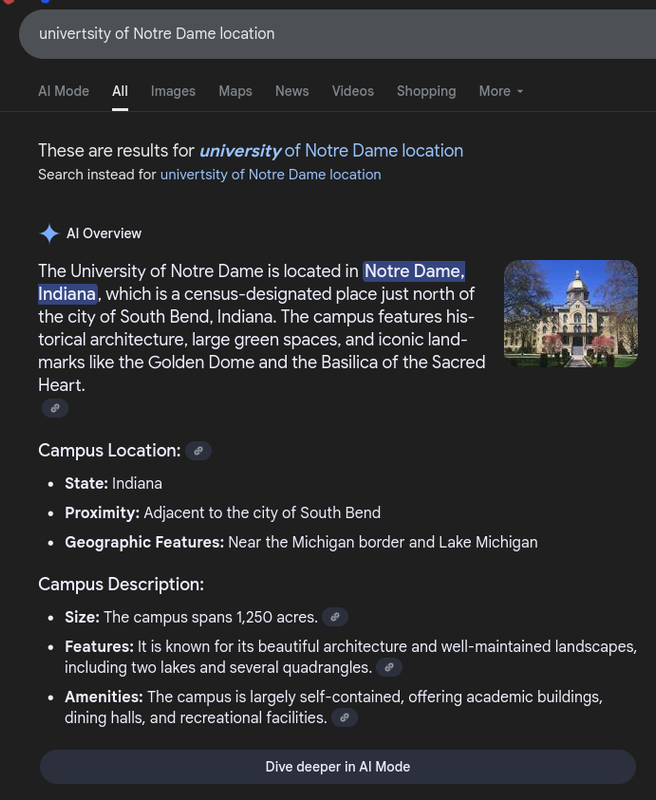Select the All results tab
This screenshot has height=800, width=656.
click(120, 91)
